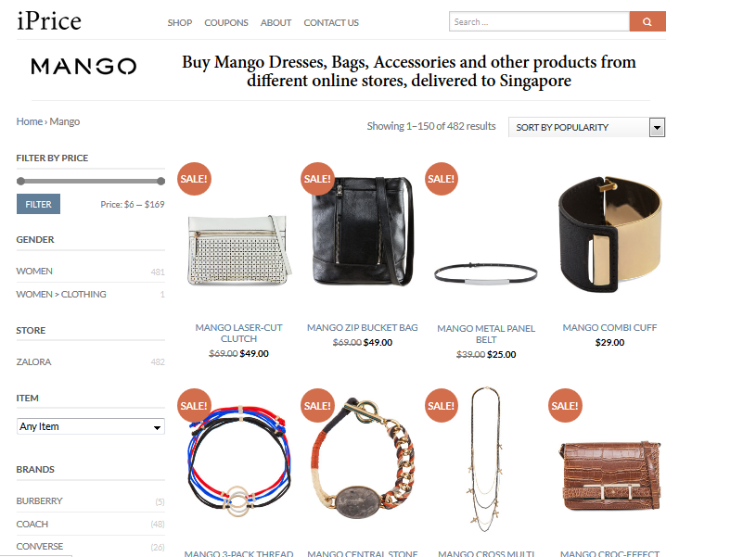Go to the Coupons menu item
Viewport: 756px width, 557px height.
226,22
